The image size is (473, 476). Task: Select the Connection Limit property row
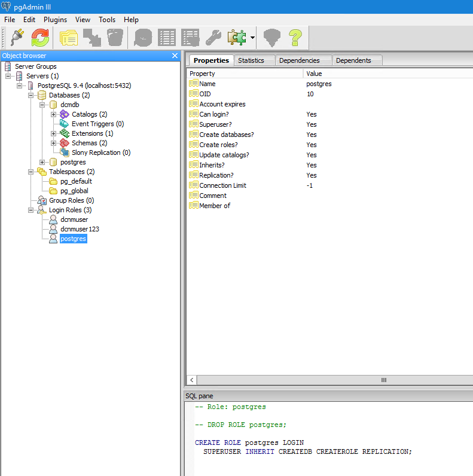330,185
